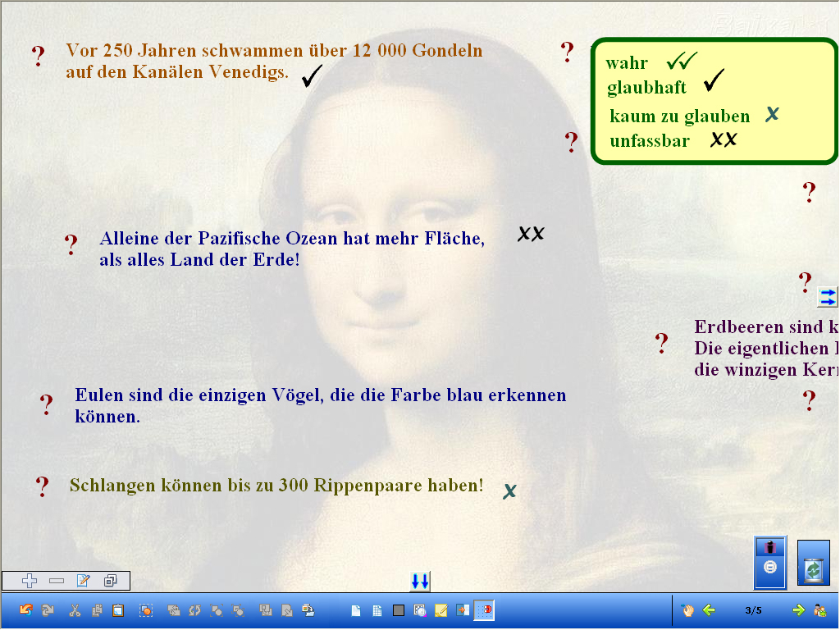
Task: Click the blue double right arrows tab
Action: coord(827,297)
